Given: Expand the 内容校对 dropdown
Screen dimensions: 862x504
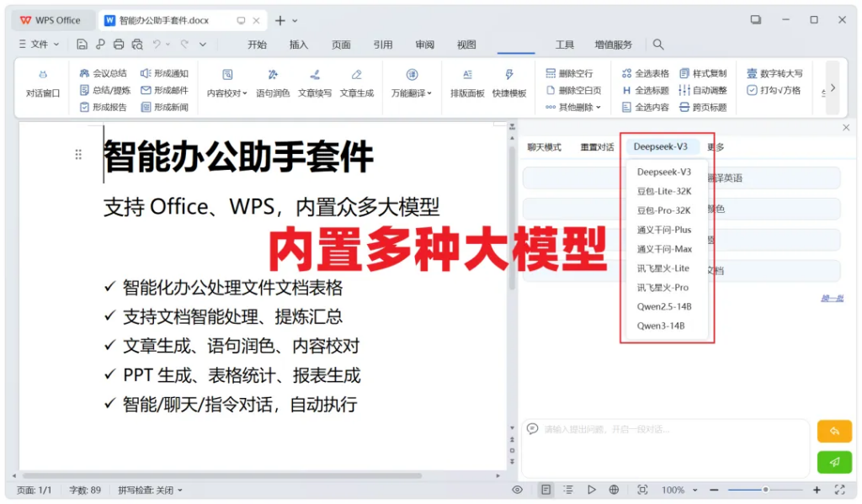Looking at the screenshot, I should click(228, 93).
